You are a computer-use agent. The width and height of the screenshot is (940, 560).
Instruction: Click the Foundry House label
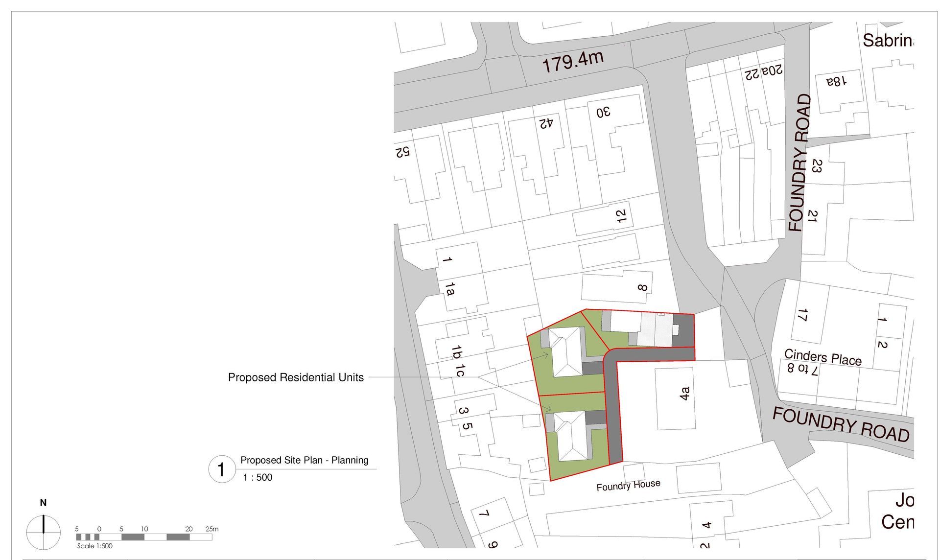[x=628, y=485]
